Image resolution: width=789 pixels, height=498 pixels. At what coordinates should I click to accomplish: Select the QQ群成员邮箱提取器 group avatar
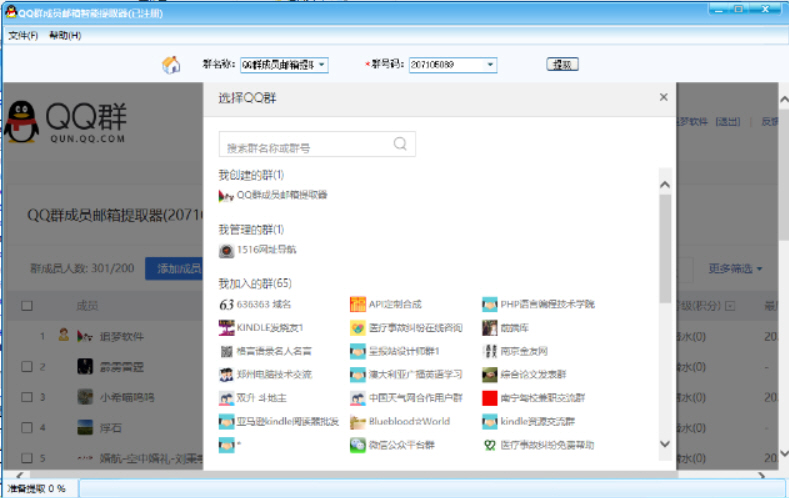226,195
